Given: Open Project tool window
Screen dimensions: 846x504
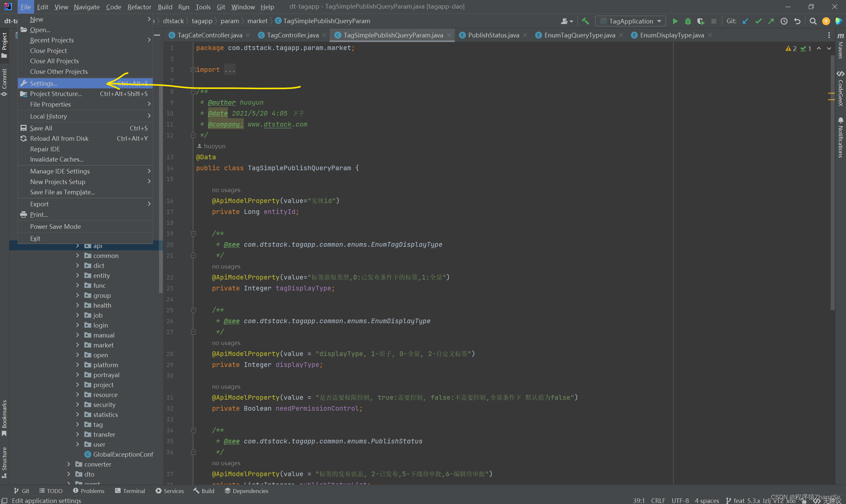Looking at the screenshot, I should coord(4,45).
